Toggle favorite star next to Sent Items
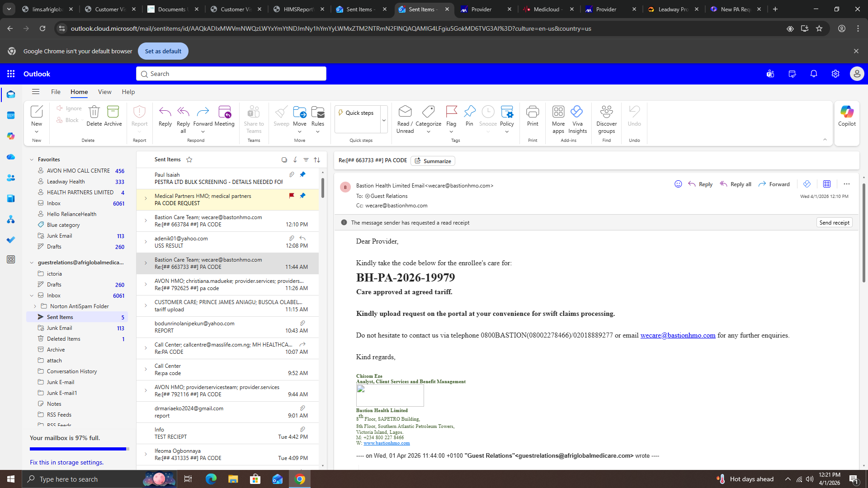 tap(189, 160)
